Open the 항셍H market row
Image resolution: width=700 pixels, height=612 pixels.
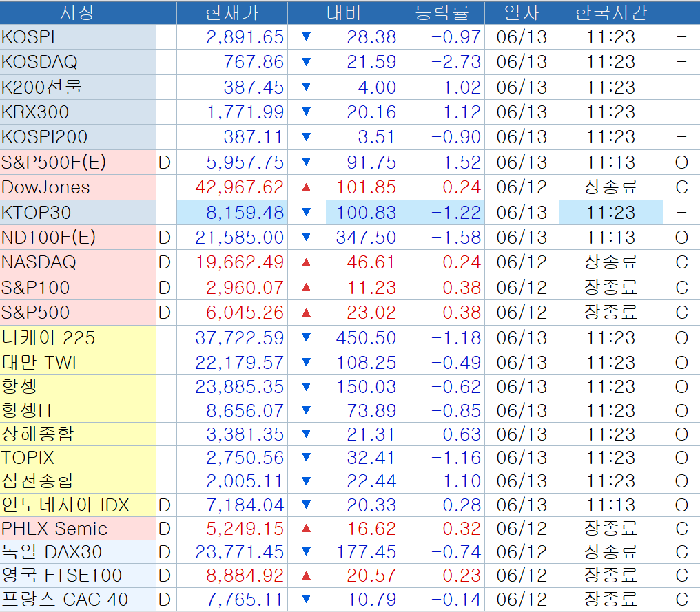tap(27, 411)
